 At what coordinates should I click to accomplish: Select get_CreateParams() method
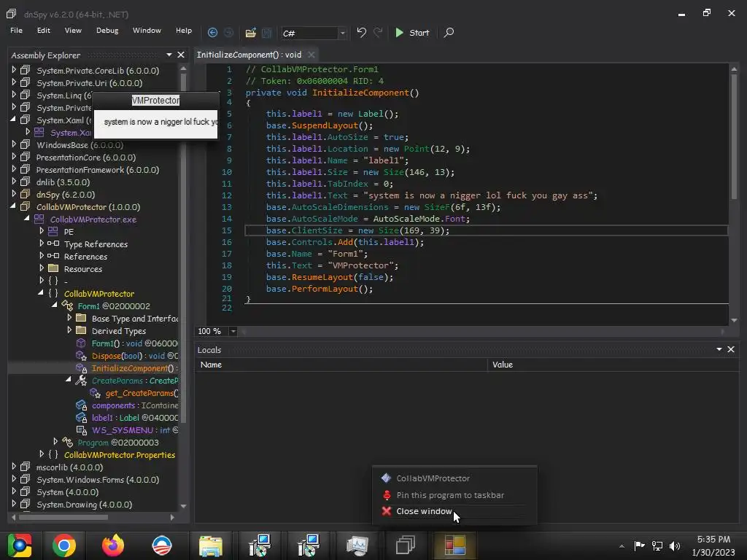[x=142, y=392]
